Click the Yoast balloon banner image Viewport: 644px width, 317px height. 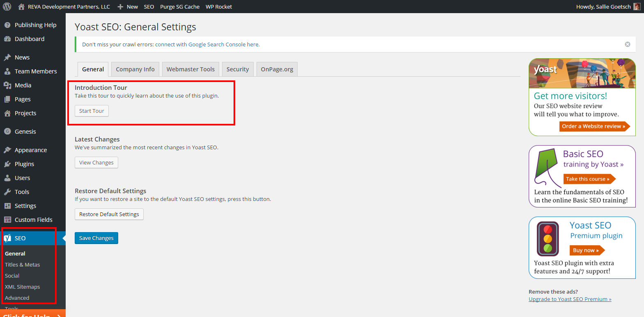pyautogui.click(x=582, y=73)
